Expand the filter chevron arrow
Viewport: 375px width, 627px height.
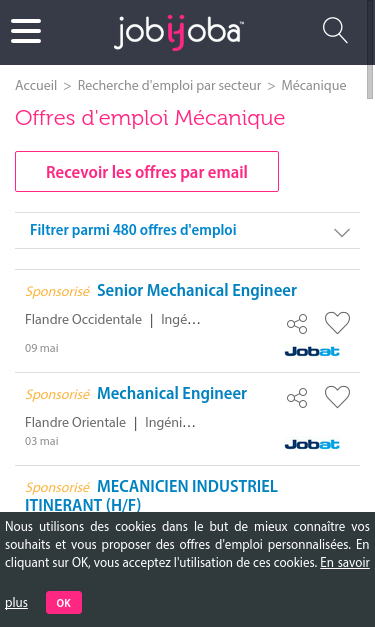pyautogui.click(x=342, y=232)
